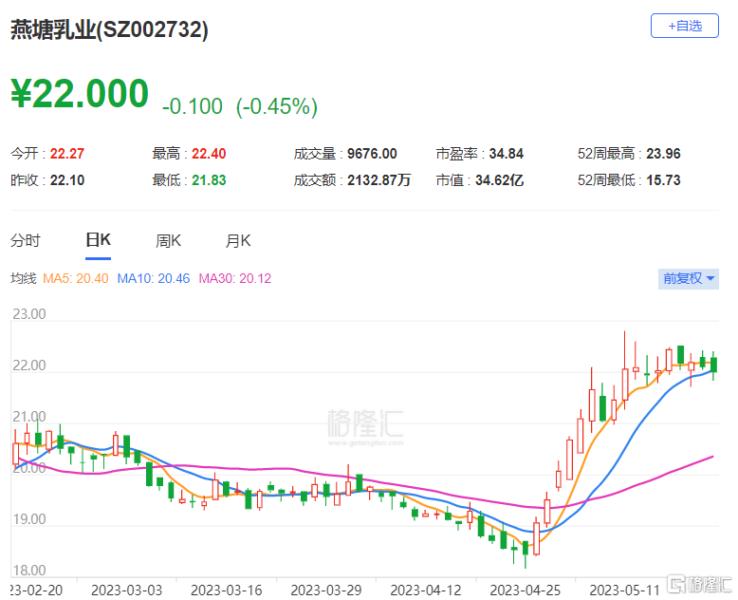Click the 2023-05-11 date axis label

625,591
